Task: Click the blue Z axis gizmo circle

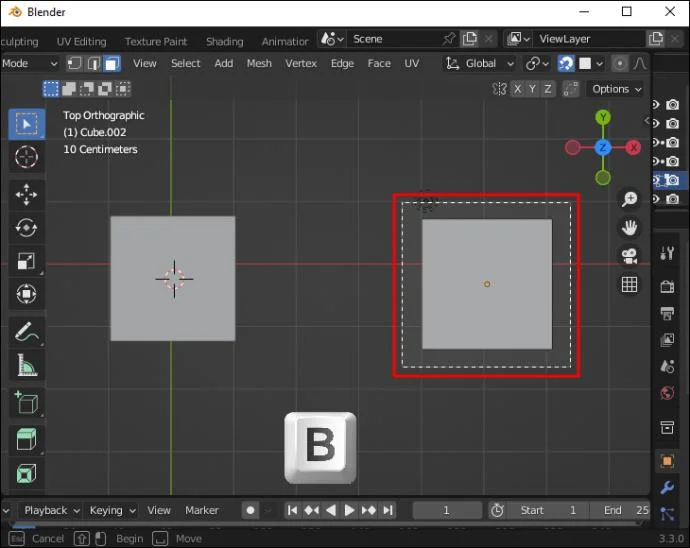Action: 603,148
